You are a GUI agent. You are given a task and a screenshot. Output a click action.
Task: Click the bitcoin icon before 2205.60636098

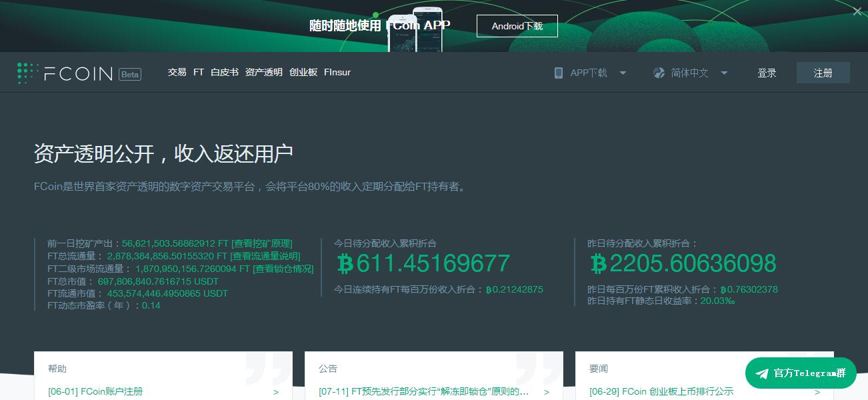(x=599, y=263)
